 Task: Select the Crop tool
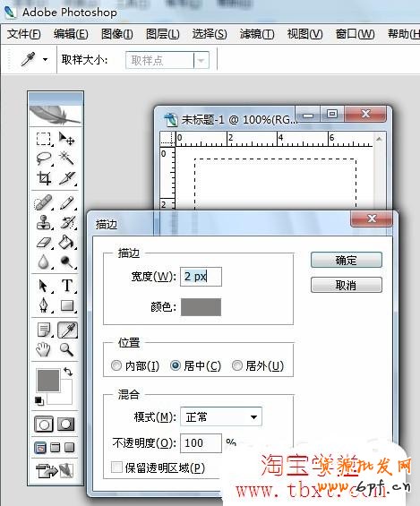click(44, 178)
